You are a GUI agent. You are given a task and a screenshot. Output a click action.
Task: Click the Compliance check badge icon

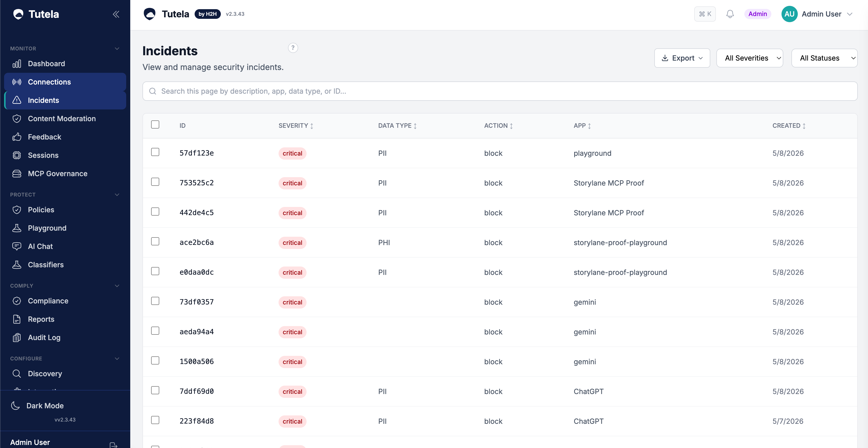pos(17,301)
